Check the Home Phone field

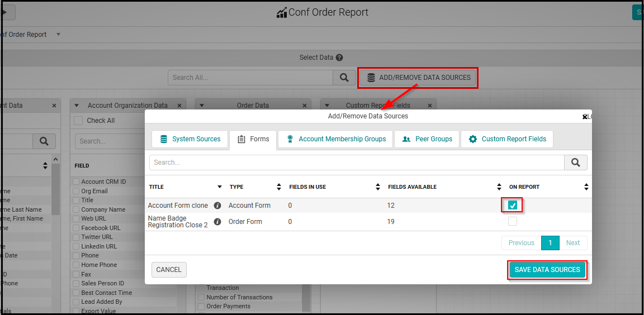75,265
